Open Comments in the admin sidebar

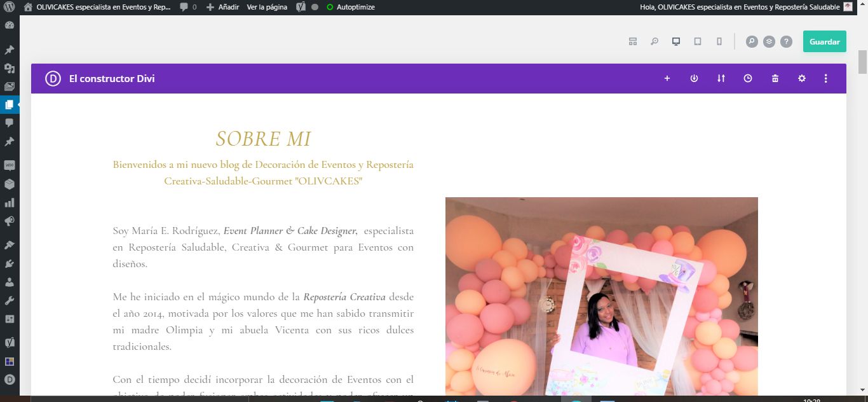pyautogui.click(x=10, y=123)
